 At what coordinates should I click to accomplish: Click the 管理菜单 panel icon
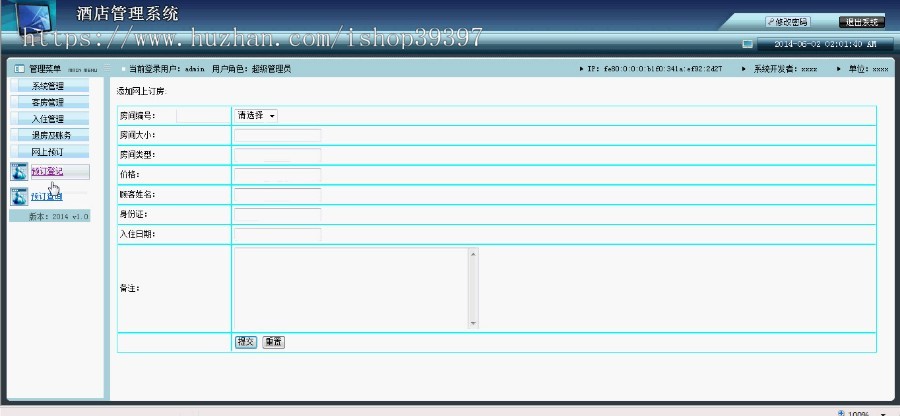pos(20,69)
